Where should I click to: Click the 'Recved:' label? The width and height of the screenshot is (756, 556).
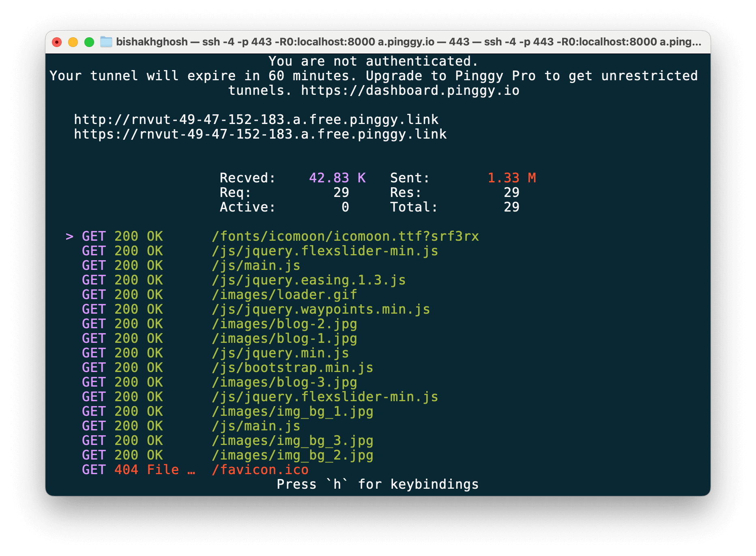[248, 178]
